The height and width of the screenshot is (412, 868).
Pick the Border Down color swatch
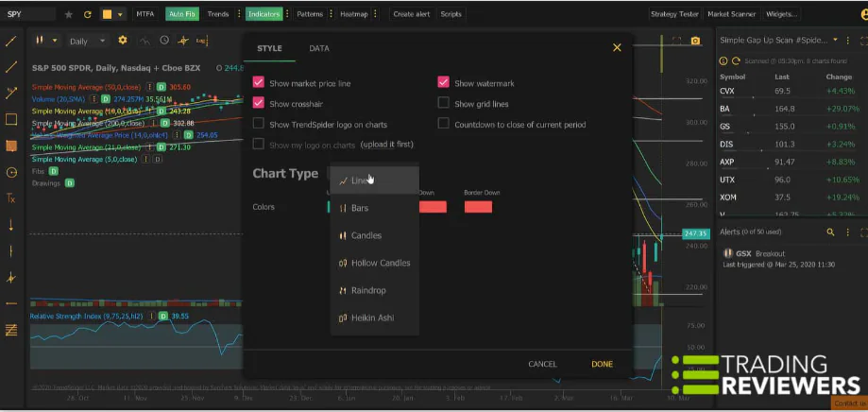point(478,207)
